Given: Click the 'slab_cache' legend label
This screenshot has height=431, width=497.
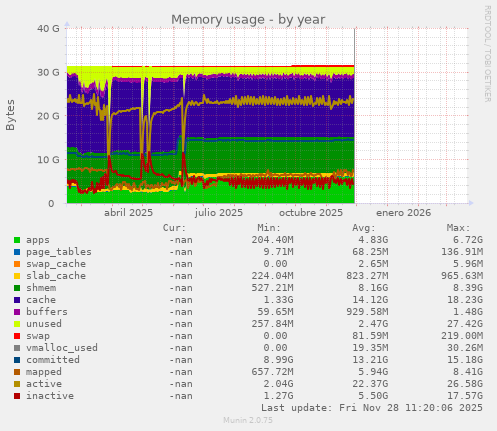Looking at the screenshot, I should pyautogui.click(x=56, y=276).
